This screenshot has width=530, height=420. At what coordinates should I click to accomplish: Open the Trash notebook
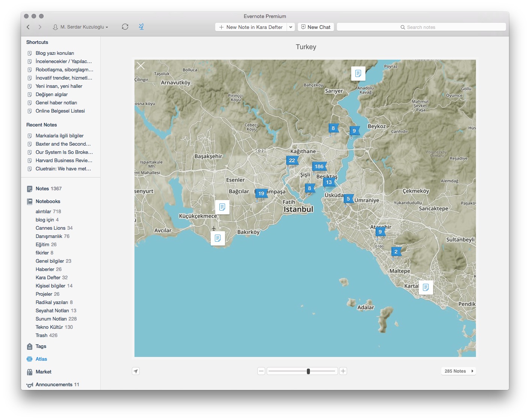pyautogui.click(x=47, y=336)
